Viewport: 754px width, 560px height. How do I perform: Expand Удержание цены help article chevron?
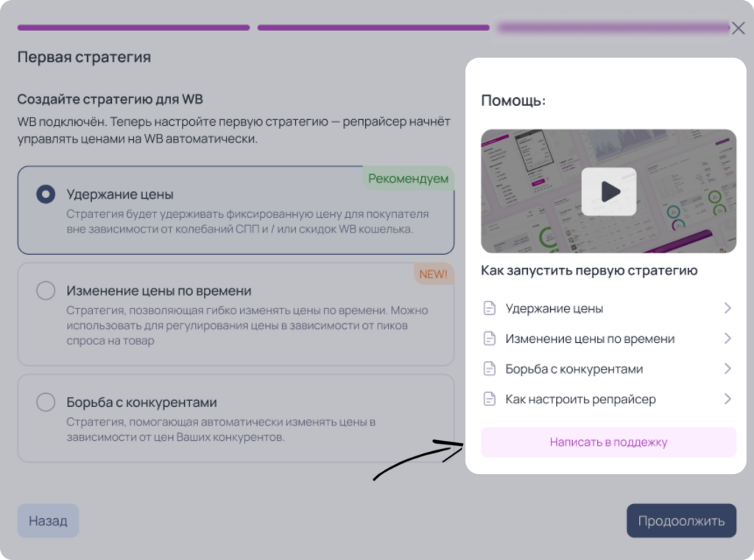727,308
